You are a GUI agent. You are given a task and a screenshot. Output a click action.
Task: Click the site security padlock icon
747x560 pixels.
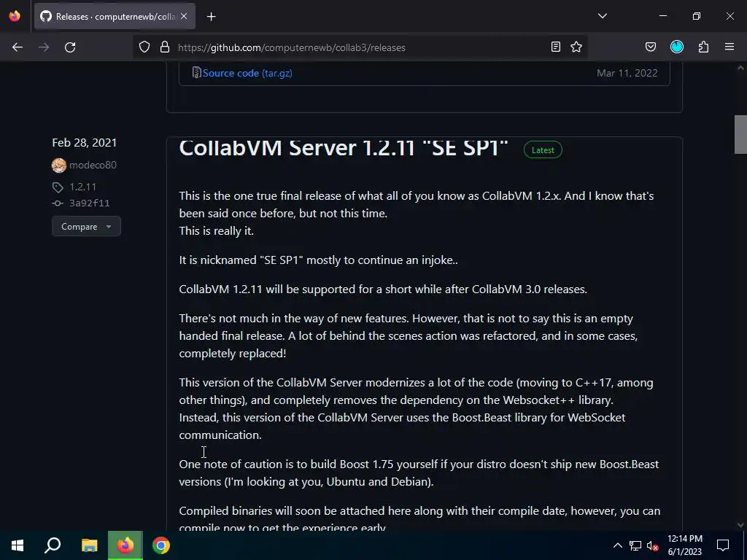165,47
